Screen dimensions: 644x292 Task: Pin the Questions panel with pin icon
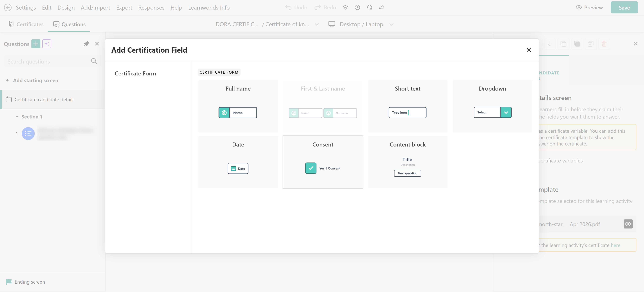tap(86, 44)
